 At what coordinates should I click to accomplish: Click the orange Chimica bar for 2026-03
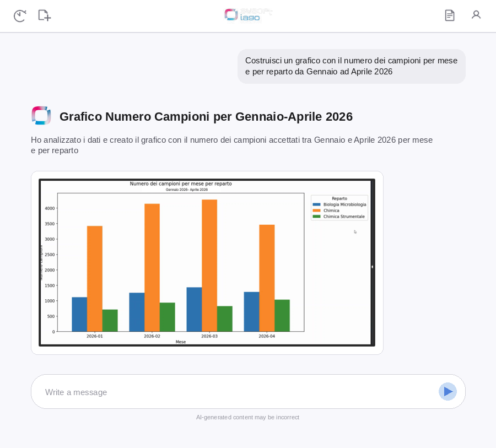click(209, 266)
